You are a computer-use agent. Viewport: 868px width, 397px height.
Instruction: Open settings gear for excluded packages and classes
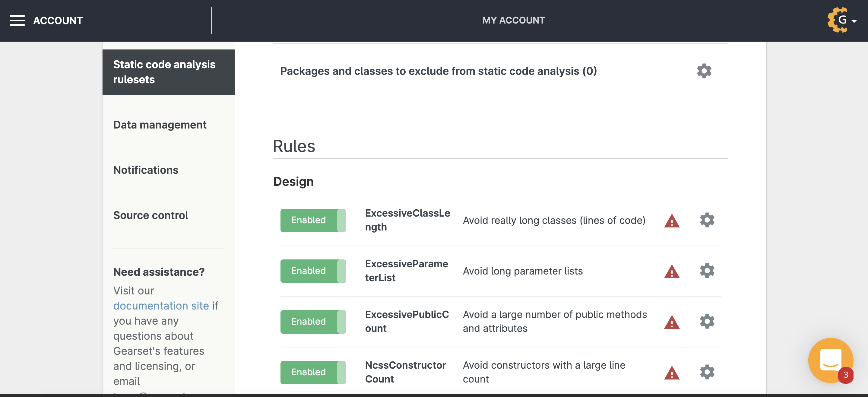pos(704,71)
